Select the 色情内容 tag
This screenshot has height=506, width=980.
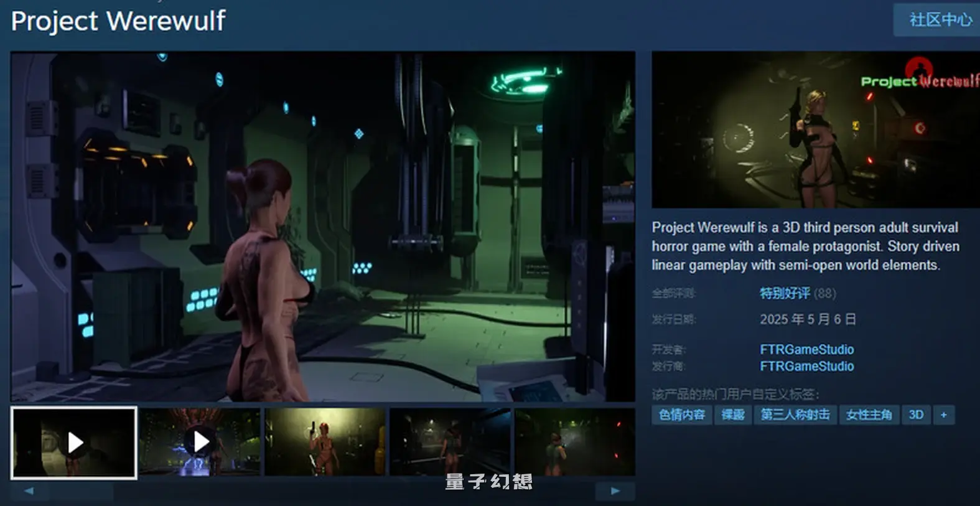(682, 415)
